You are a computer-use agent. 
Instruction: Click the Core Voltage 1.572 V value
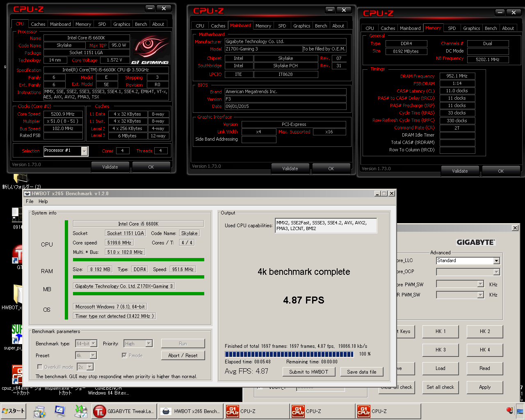pos(114,60)
